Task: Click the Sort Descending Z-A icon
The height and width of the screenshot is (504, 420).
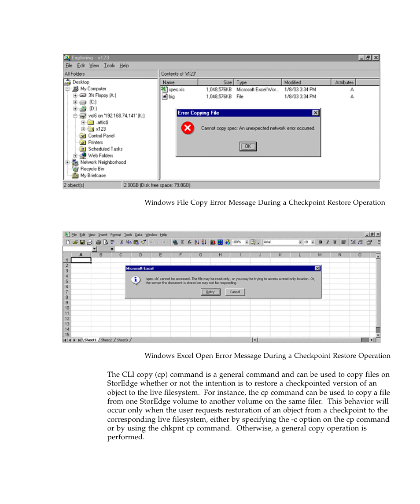Action: [204, 243]
